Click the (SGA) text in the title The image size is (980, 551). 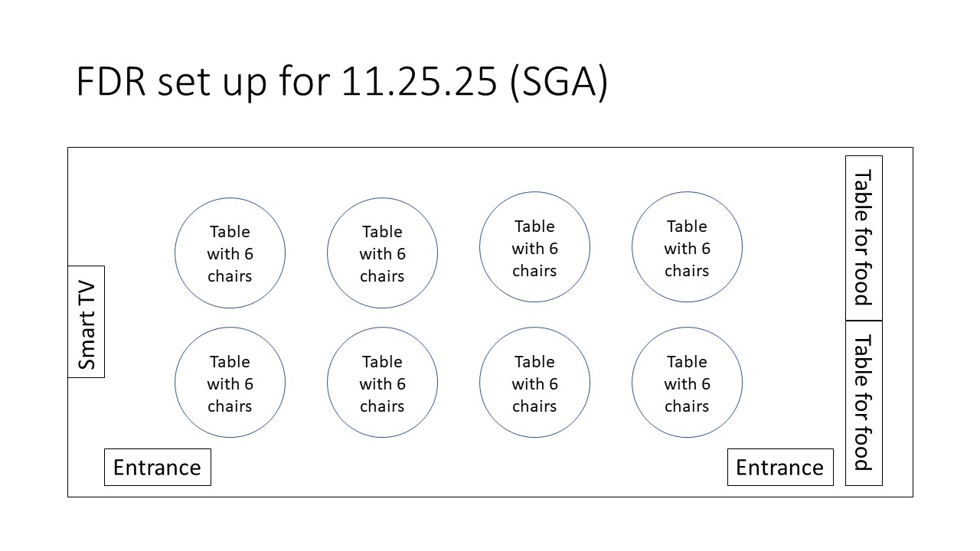coord(558,82)
